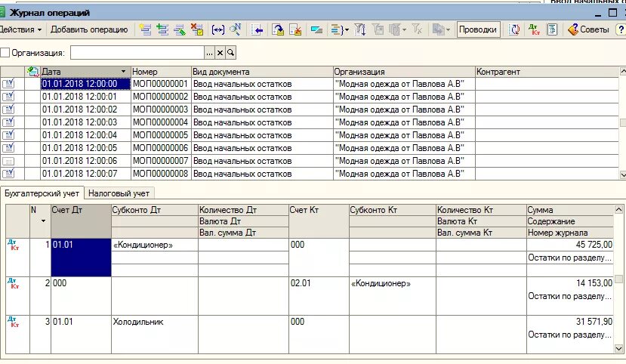Click the Проводки button
This screenshot has height=364, width=626.
pos(478,29)
